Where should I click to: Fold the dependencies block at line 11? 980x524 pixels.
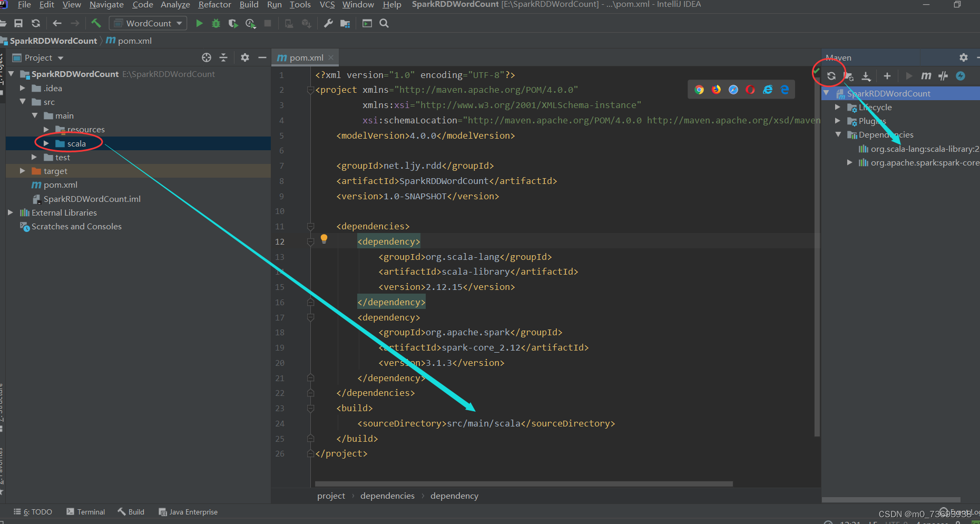311,226
